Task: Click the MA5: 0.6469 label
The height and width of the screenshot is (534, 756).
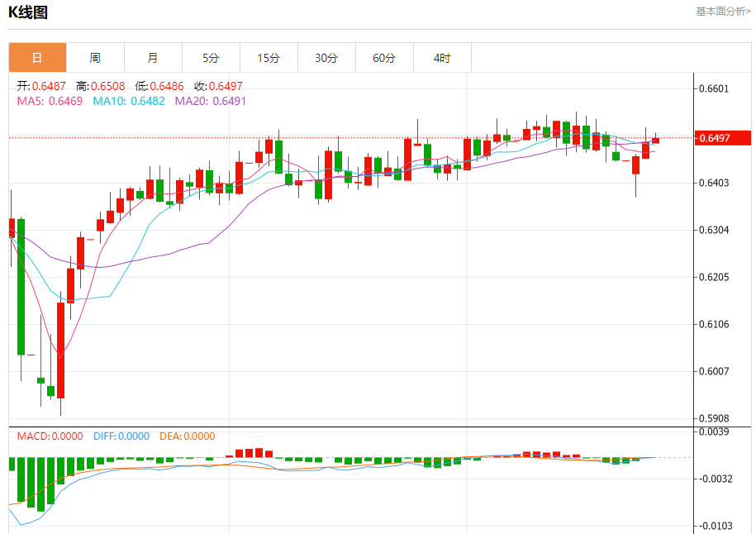Action: pyautogui.click(x=50, y=102)
